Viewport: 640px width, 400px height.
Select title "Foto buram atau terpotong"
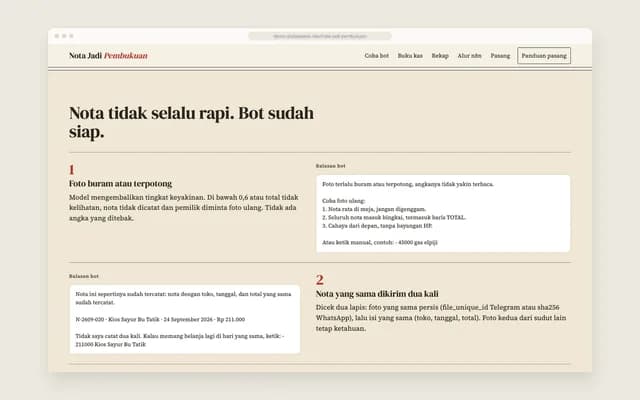click(120, 184)
